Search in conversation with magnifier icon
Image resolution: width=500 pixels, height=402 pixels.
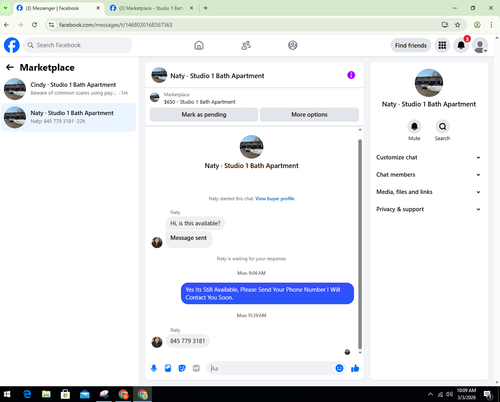coord(442,127)
